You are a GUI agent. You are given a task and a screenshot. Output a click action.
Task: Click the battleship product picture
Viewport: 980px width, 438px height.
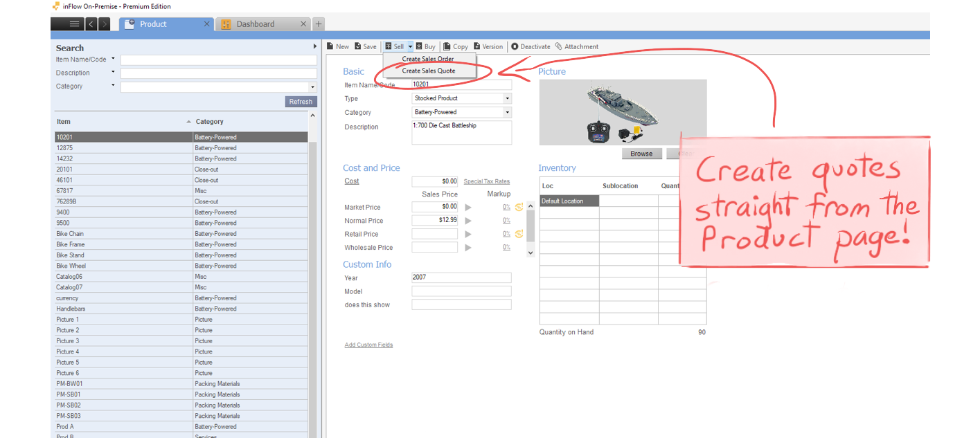coord(623,112)
